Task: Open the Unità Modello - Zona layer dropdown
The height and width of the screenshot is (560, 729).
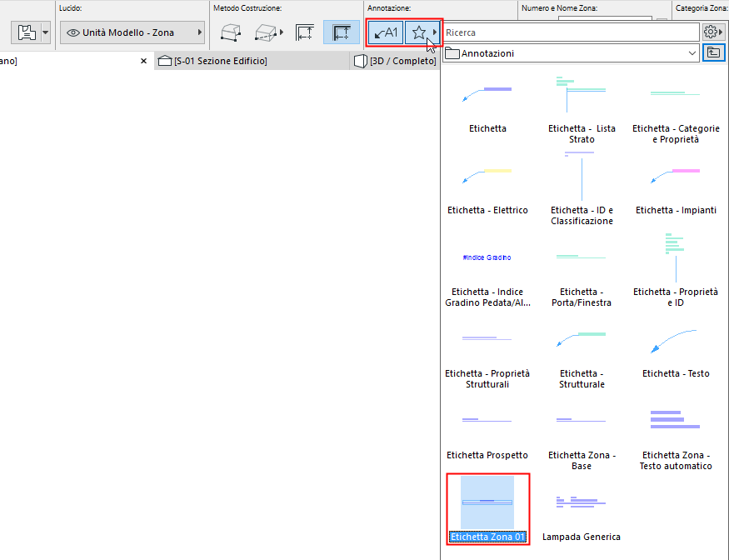Action: click(132, 32)
